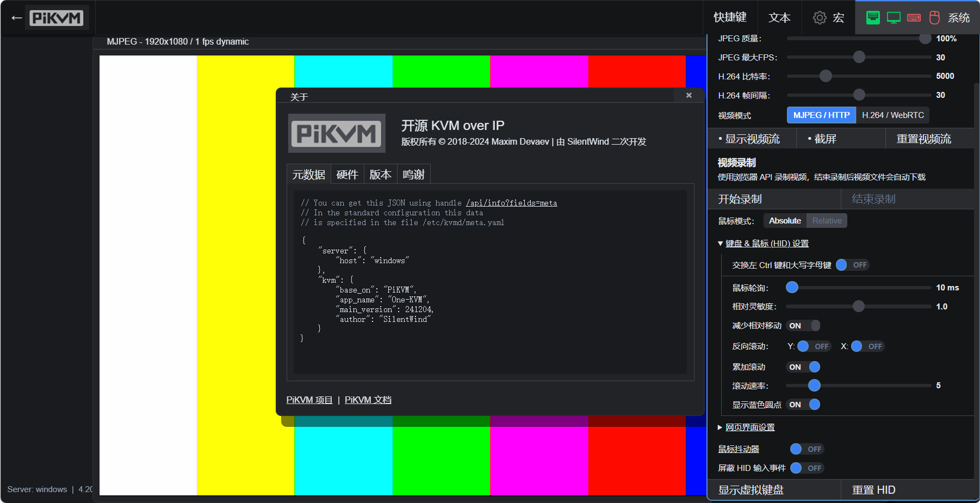Open the 宏 macro menu with gear icon
Image resolution: width=980 pixels, height=503 pixels.
tap(828, 18)
